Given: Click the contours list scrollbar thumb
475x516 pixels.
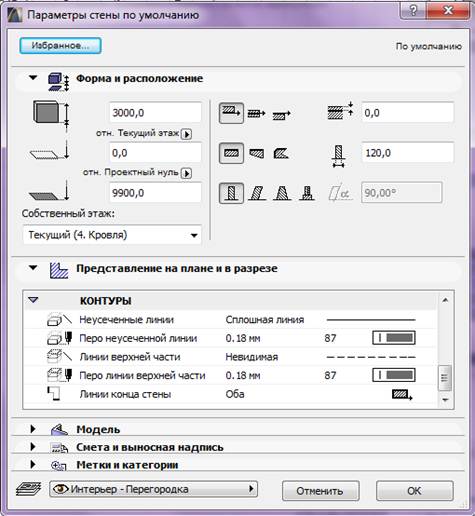Looking at the screenshot, I should click(445, 378).
